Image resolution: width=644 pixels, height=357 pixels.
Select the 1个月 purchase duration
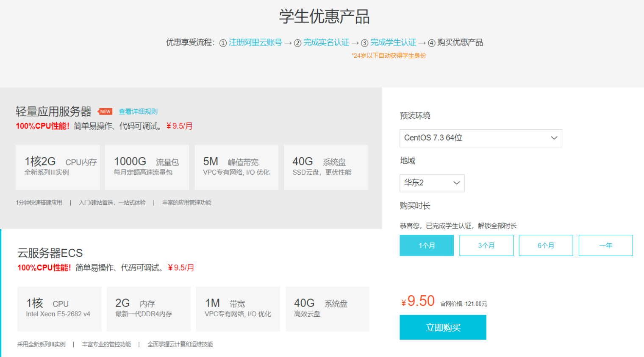[427, 245]
